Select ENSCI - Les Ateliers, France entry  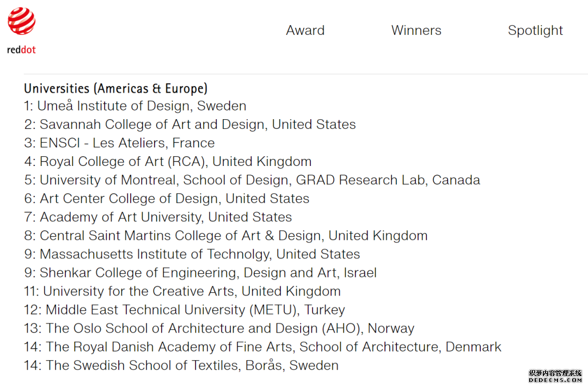click(x=119, y=143)
